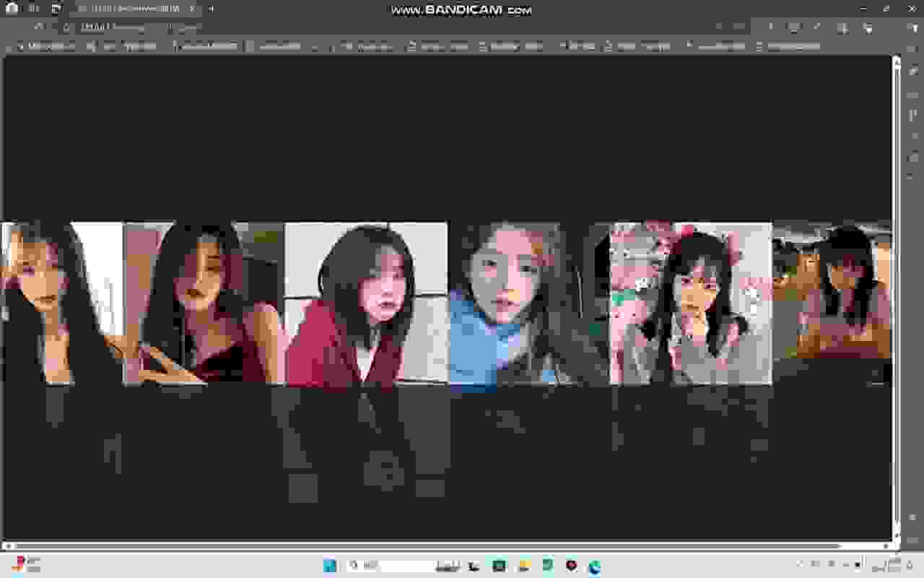Open Task View on the taskbar

[x=474, y=566]
